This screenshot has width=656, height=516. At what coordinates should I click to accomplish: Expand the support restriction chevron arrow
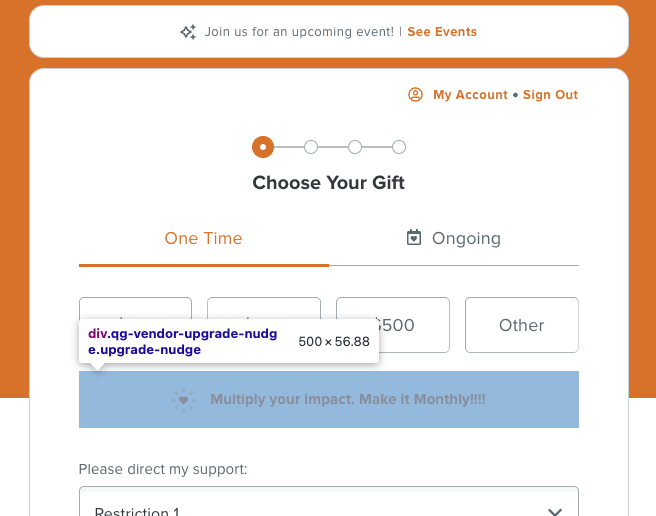coord(555,511)
